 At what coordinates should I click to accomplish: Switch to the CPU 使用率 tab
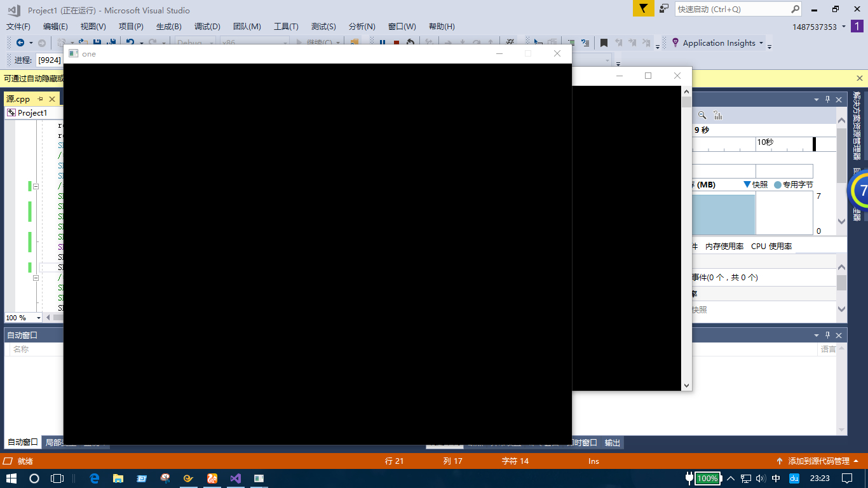point(771,247)
